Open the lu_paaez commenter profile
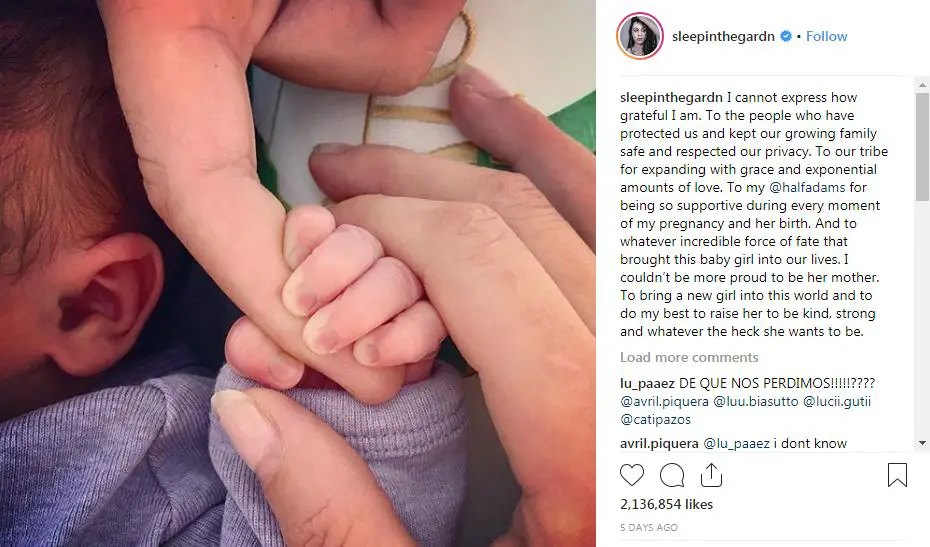 (x=647, y=383)
